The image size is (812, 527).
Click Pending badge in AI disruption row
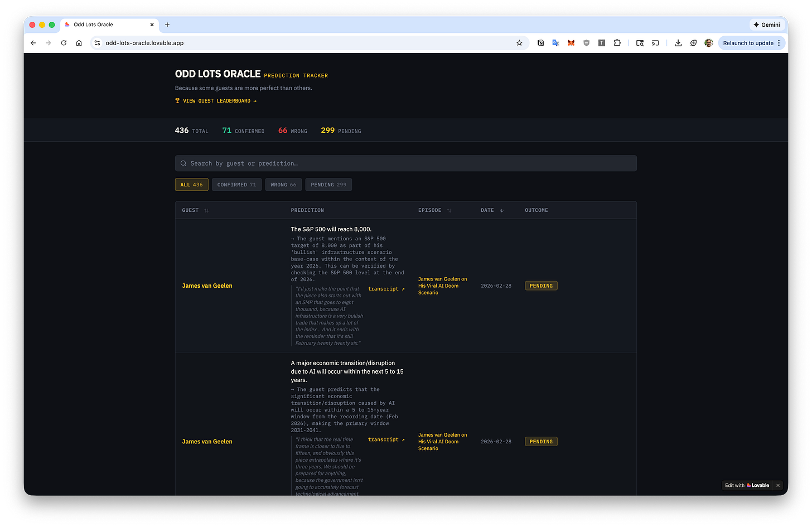tap(541, 442)
